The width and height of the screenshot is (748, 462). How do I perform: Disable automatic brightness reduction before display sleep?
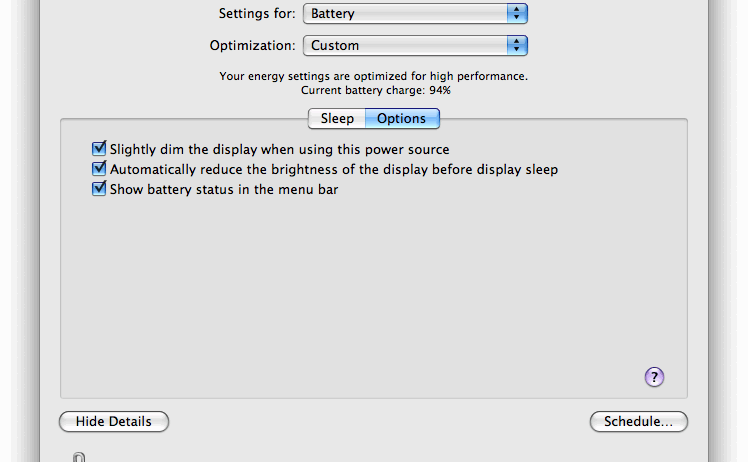coord(99,169)
